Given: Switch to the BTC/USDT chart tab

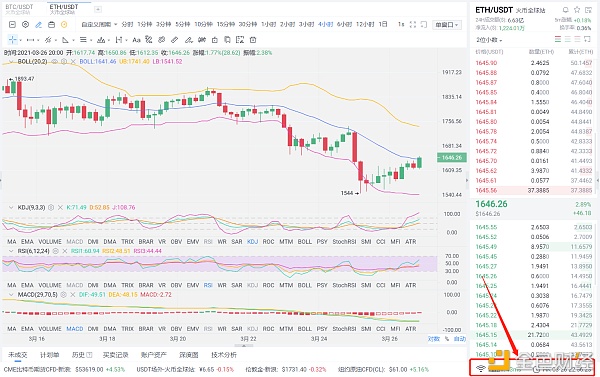Looking at the screenshot, I should click(19, 9).
